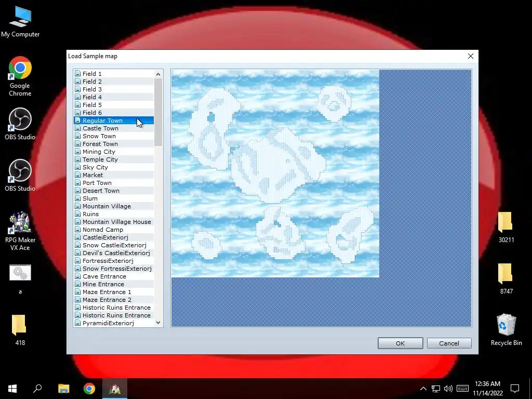The width and height of the screenshot is (532, 399).
Task: Launch RPG Maker VX Ace desktop shortcut
Action: 20,231
